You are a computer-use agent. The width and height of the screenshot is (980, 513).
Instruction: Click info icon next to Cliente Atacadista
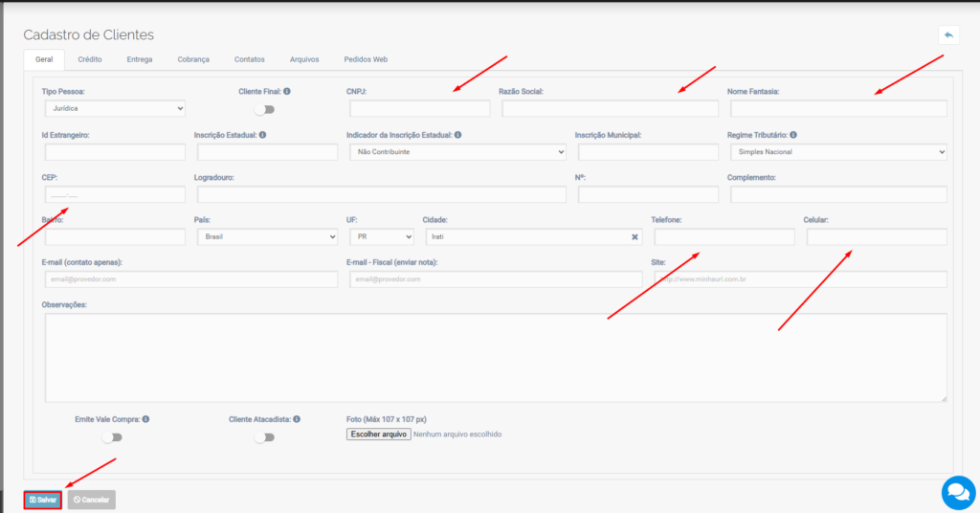pyautogui.click(x=298, y=419)
